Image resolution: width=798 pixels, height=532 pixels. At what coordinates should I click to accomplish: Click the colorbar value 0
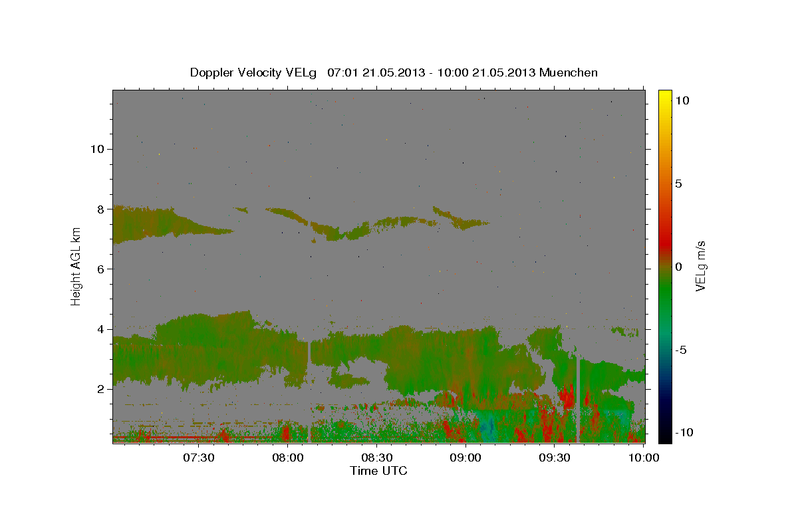coord(678,267)
